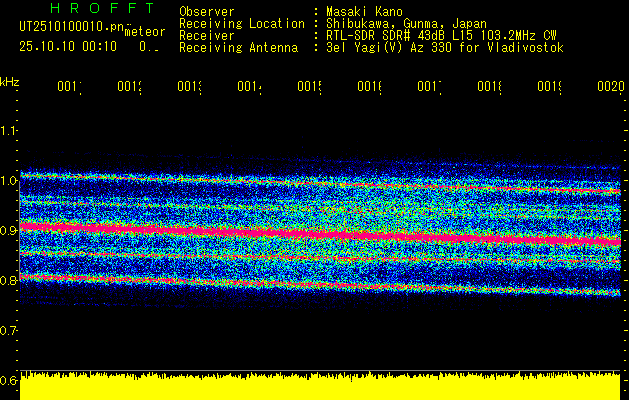629x400 pixels.
Task: Click the 0.8 kHz frequency axis label
Action: coord(8,280)
